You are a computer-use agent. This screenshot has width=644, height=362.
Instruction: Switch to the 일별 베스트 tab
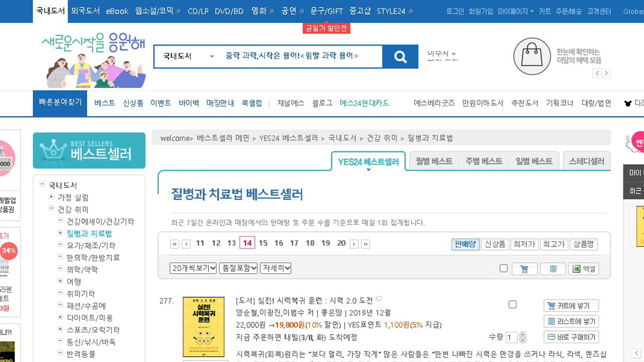pyautogui.click(x=534, y=161)
